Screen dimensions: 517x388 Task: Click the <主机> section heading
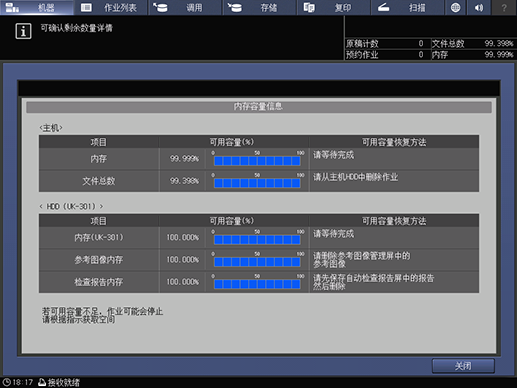51,128
